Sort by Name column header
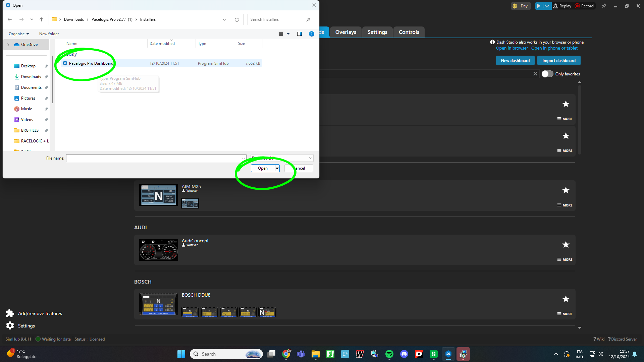 tap(72, 44)
